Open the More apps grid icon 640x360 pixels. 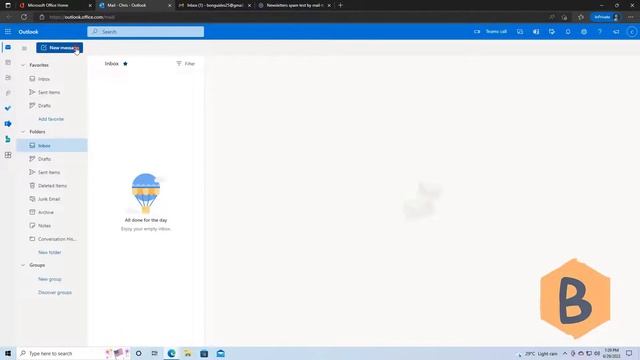(8, 155)
